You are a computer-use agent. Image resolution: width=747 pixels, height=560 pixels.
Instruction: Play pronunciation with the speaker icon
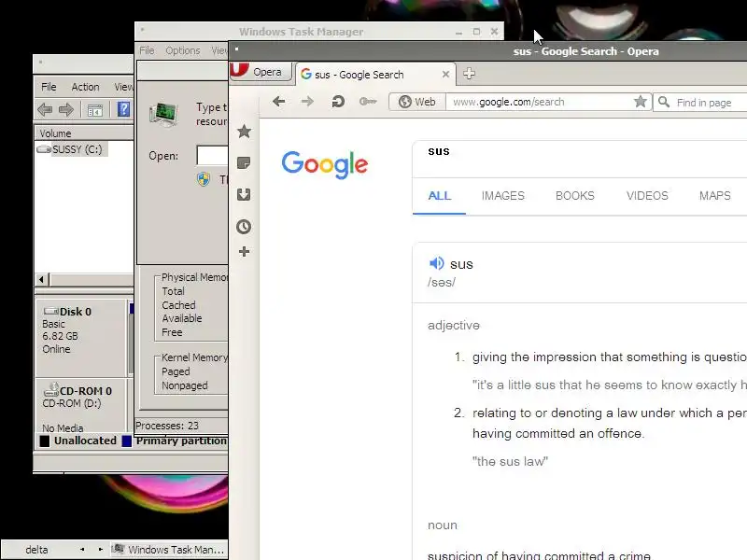[436, 263]
